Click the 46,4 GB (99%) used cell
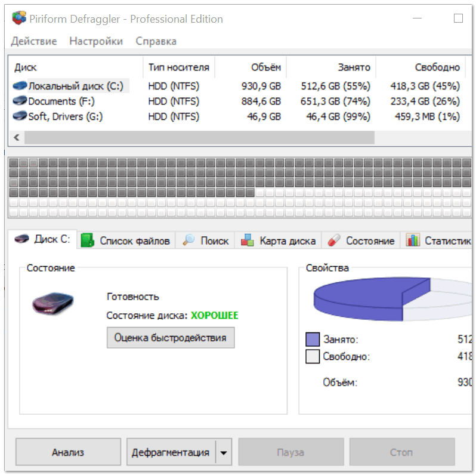Image resolution: width=476 pixels, height=475 pixels. coord(338,116)
